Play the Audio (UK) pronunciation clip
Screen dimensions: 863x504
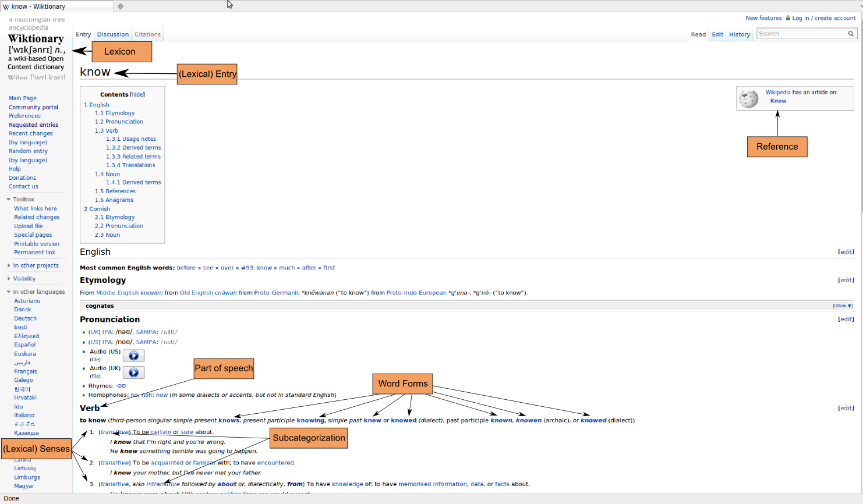133,372
